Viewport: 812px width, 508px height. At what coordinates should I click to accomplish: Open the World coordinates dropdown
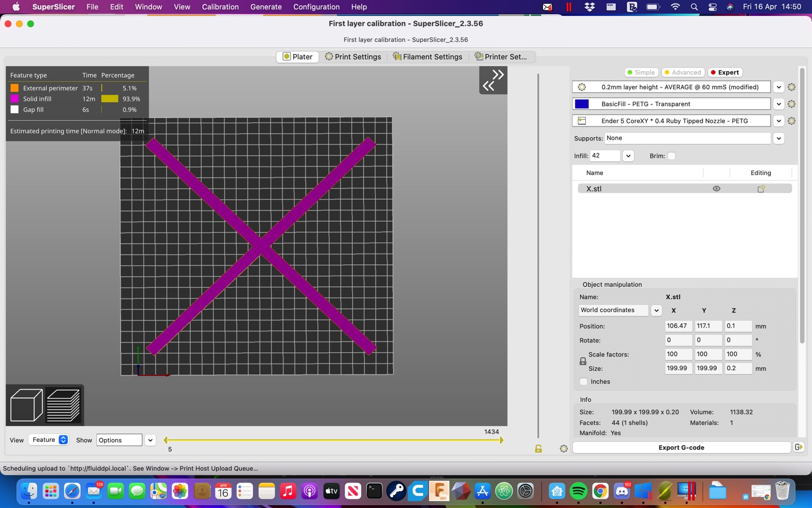click(x=656, y=310)
